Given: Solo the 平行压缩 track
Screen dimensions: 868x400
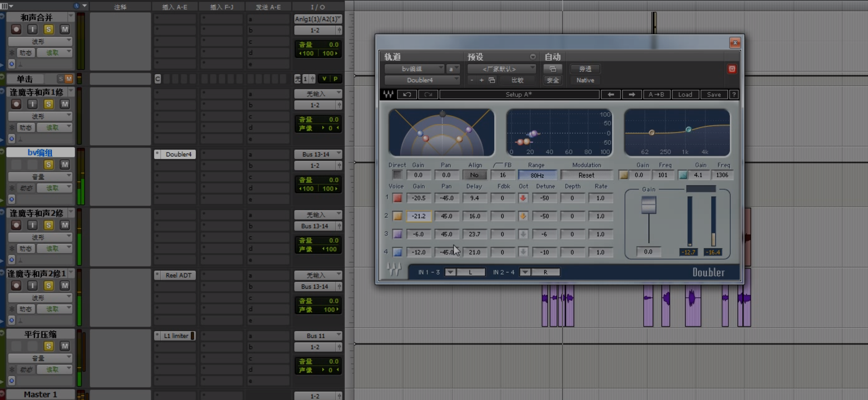Looking at the screenshot, I should point(48,346).
